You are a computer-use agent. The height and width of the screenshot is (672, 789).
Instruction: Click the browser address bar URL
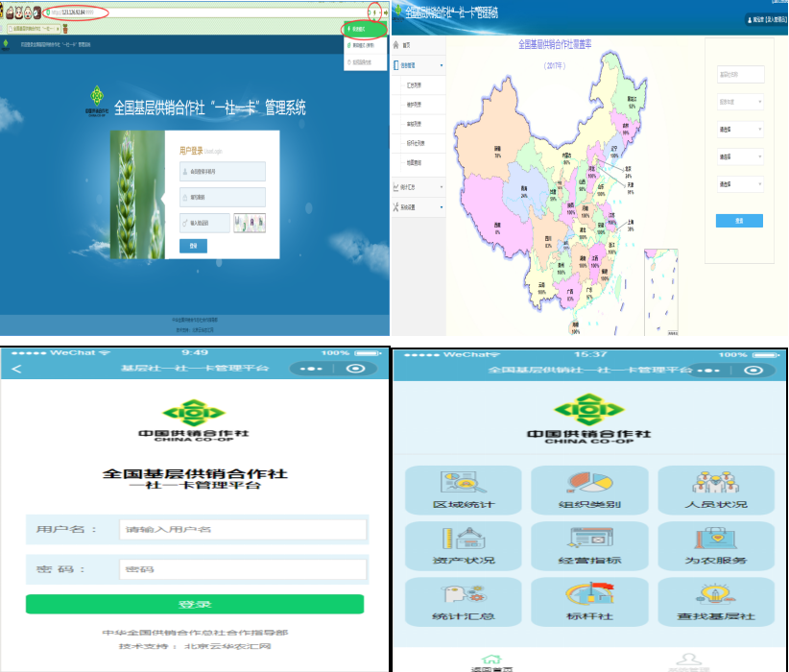click(x=74, y=12)
